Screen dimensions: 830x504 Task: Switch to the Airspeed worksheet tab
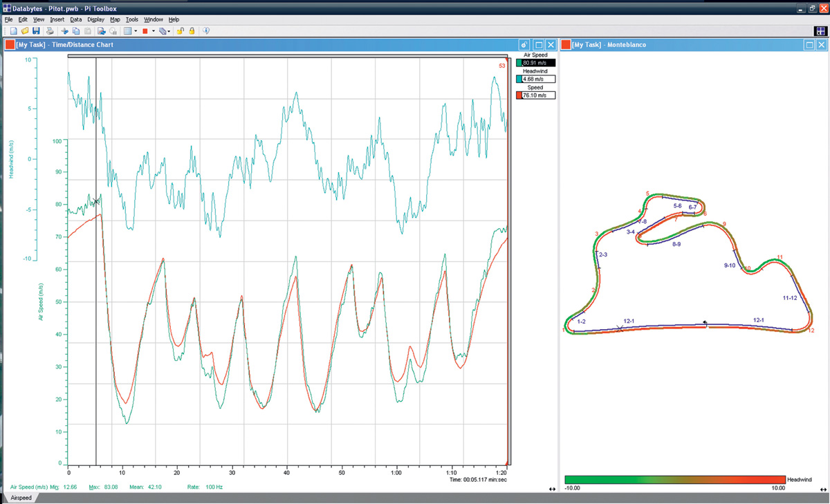[21, 498]
